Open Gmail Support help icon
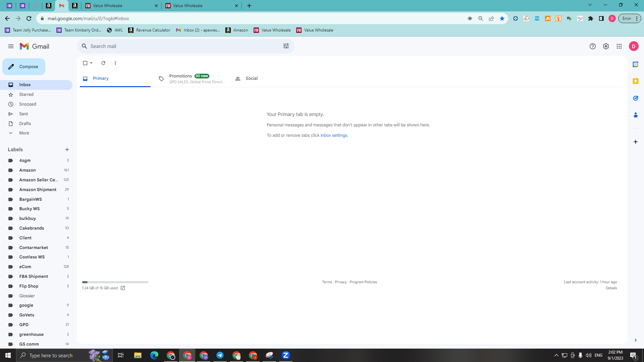This screenshot has width=644, height=362. 593,46
